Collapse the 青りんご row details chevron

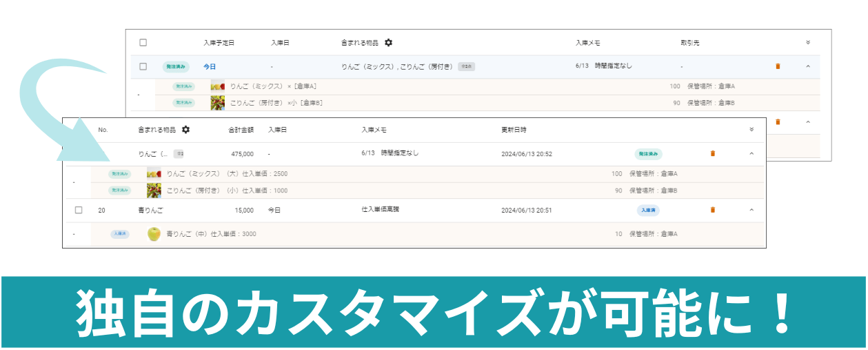[x=751, y=210]
